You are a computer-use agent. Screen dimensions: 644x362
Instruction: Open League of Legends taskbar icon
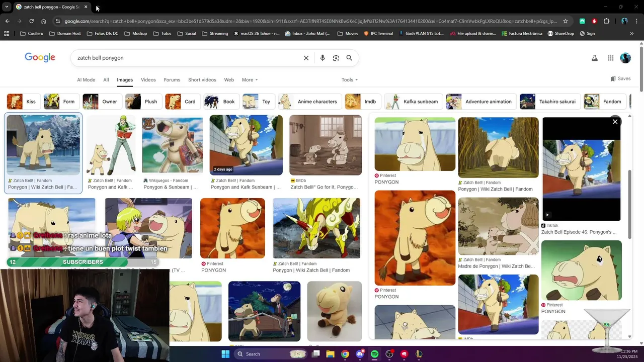pos(419,354)
